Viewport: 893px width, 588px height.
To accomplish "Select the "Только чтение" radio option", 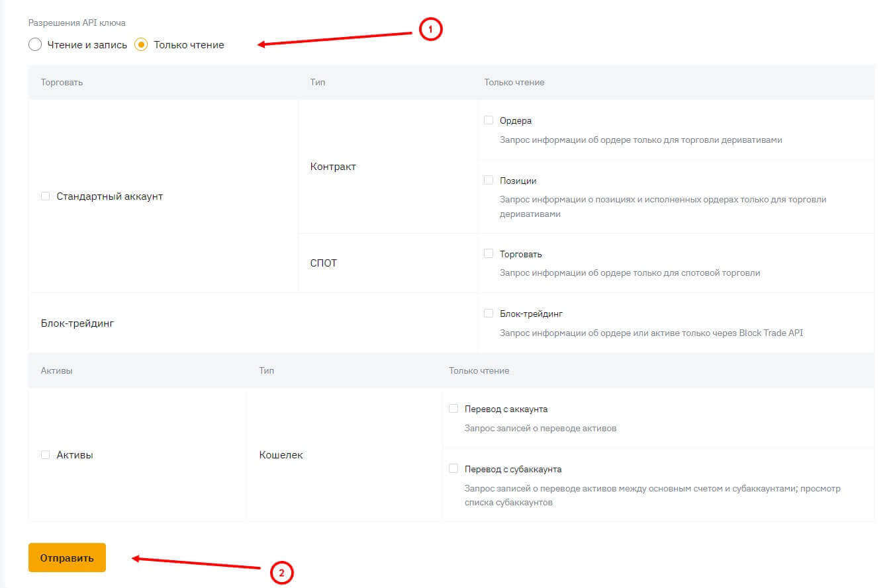I will point(141,45).
